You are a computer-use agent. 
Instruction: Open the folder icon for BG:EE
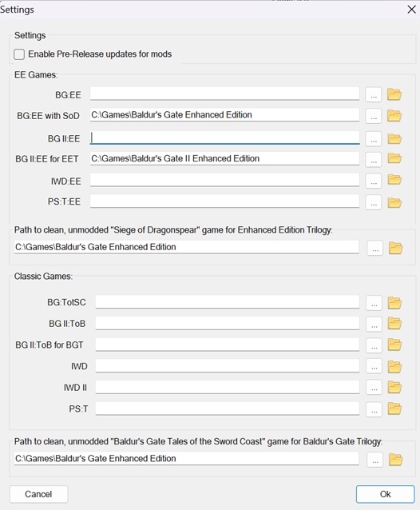point(394,94)
